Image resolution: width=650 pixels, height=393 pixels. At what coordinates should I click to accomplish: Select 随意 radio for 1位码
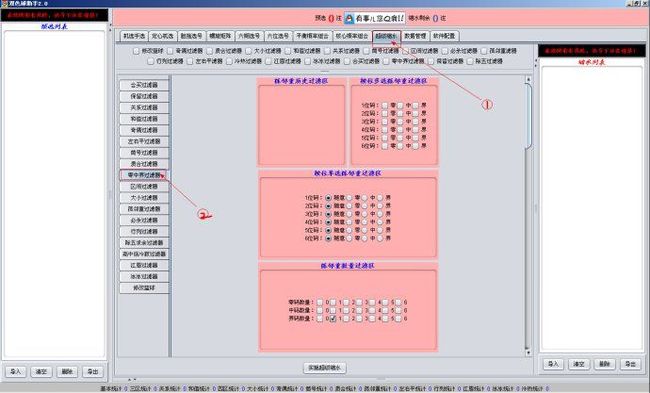point(328,198)
